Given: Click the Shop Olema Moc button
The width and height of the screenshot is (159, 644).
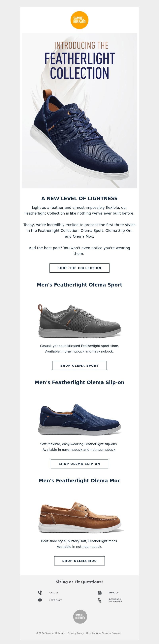Looking at the screenshot, I should coord(79,561).
